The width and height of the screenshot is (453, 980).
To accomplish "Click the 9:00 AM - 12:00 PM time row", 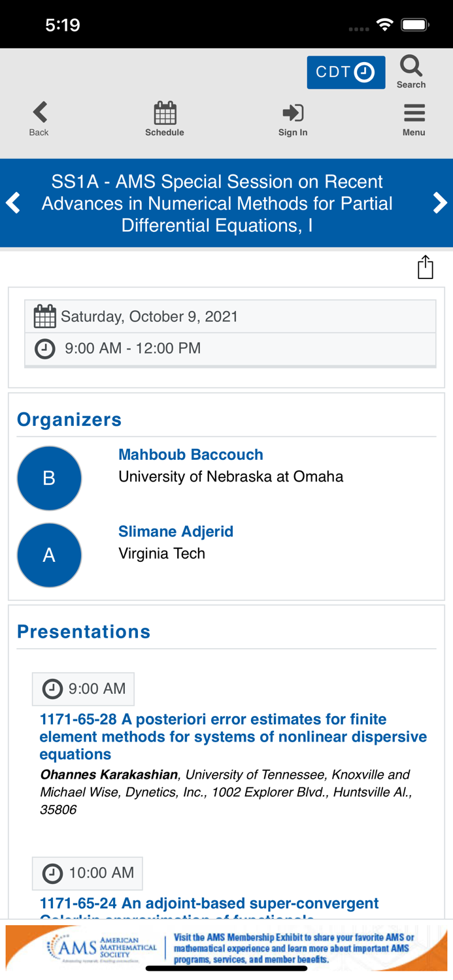I will tap(230, 348).
